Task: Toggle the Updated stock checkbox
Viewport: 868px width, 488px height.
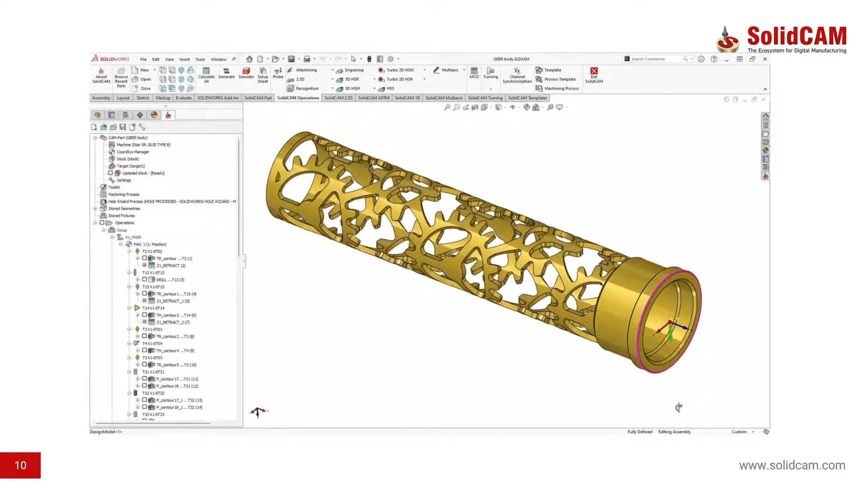Action: (x=110, y=173)
